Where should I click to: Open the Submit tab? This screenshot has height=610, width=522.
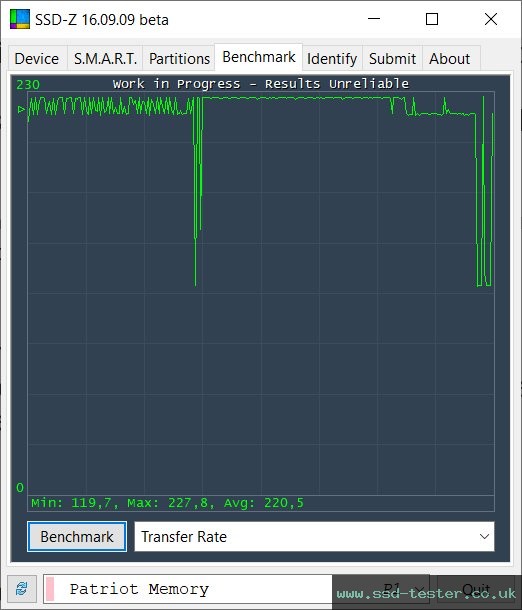pyautogui.click(x=392, y=59)
